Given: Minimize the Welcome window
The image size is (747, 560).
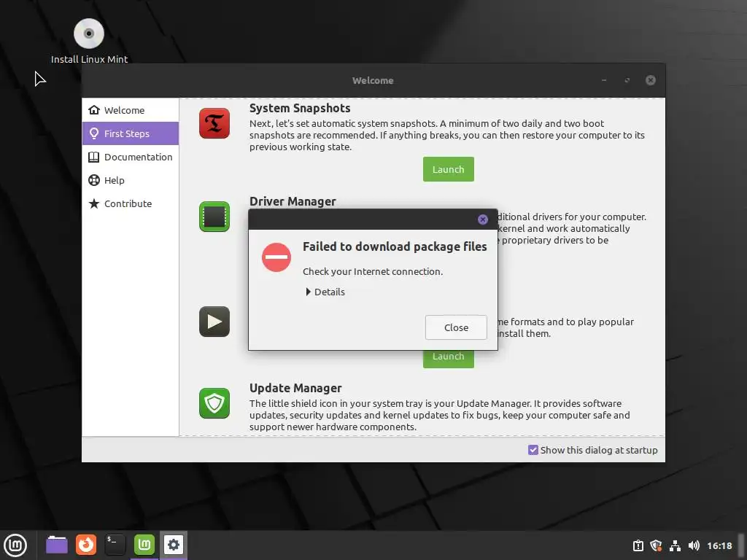Looking at the screenshot, I should 604,80.
